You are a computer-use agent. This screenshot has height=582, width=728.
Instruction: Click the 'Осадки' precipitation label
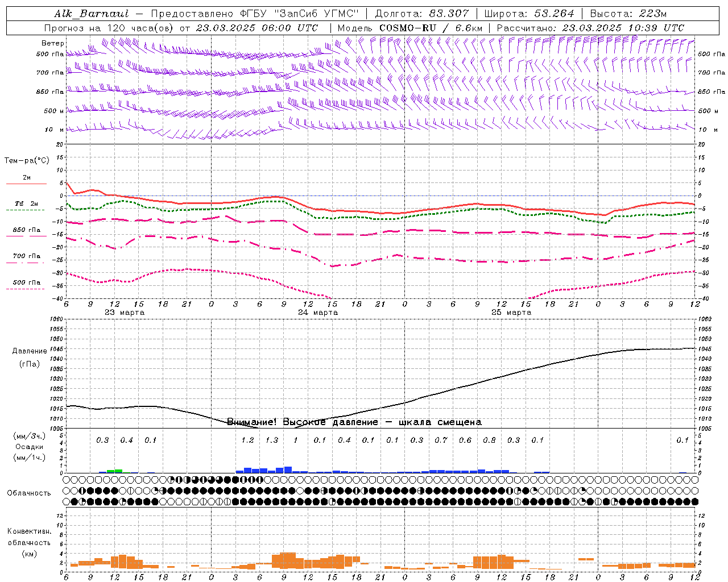click(30, 447)
